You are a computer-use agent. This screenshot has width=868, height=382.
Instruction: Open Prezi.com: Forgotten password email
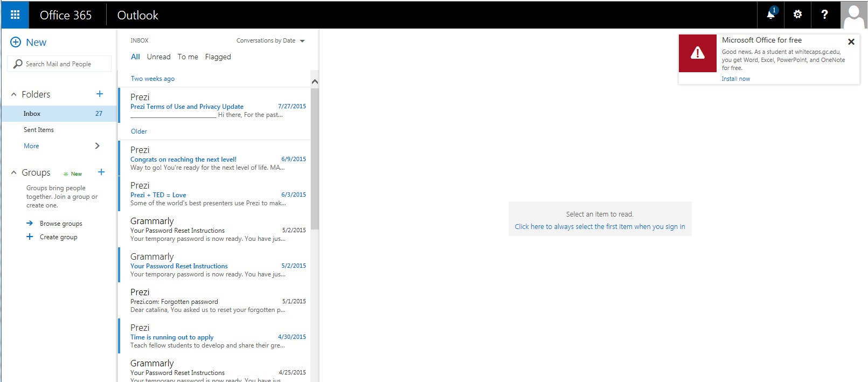(214, 301)
